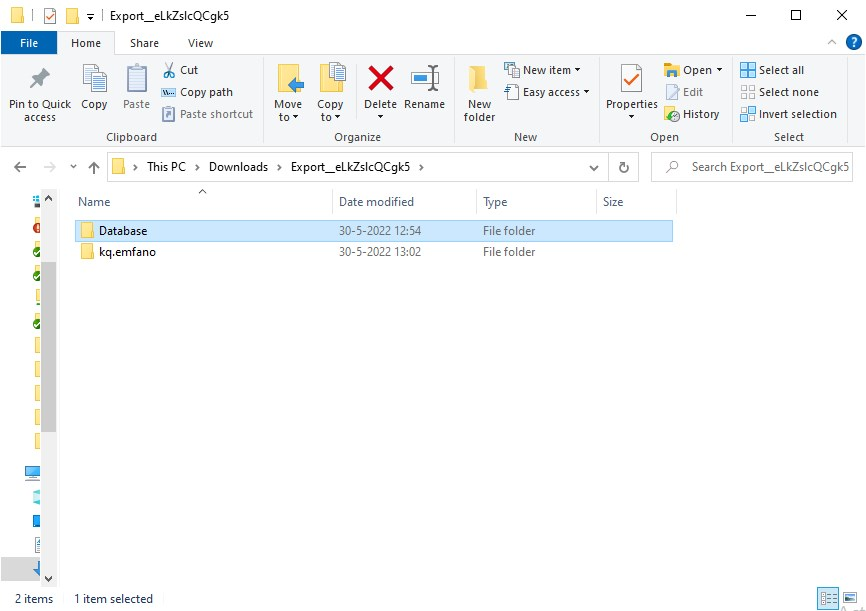866x611 pixels.
Task: Select the kq.emfano folder
Action: tap(374, 252)
